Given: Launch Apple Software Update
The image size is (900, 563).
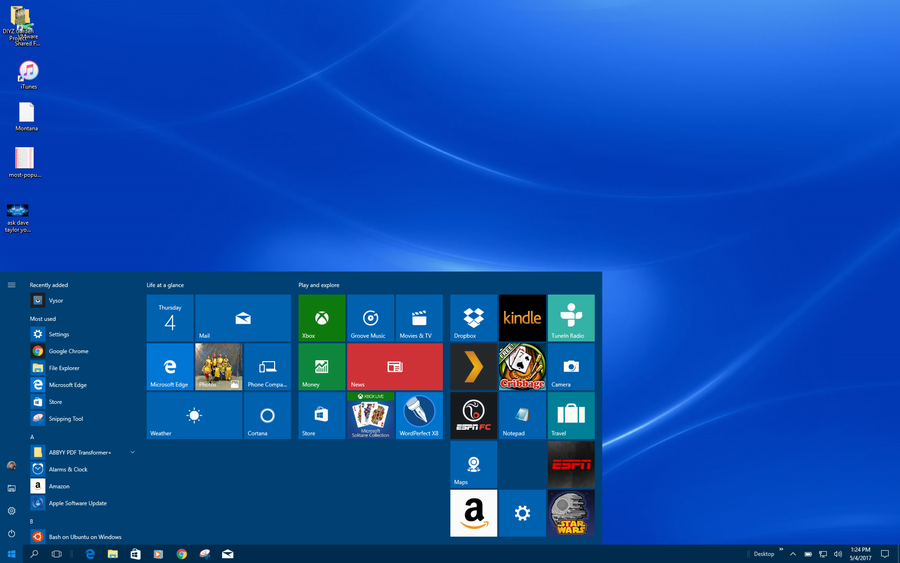Looking at the screenshot, I should pos(83,503).
